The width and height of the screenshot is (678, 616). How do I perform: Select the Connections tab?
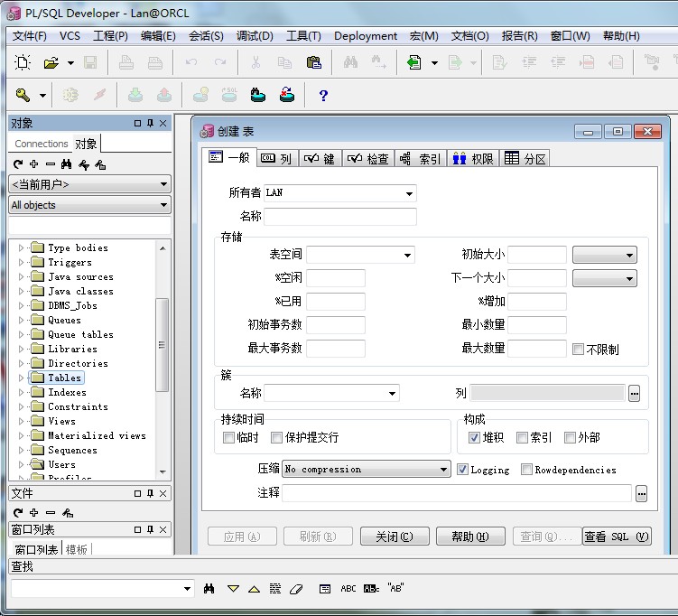coord(42,144)
